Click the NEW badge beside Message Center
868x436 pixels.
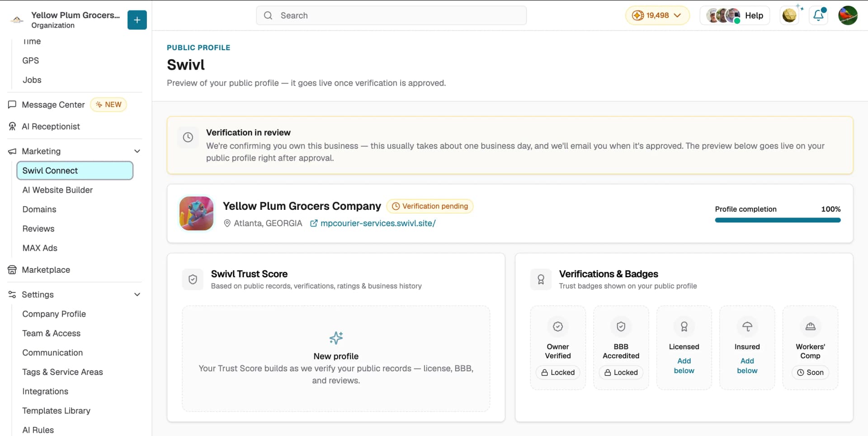click(x=108, y=104)
